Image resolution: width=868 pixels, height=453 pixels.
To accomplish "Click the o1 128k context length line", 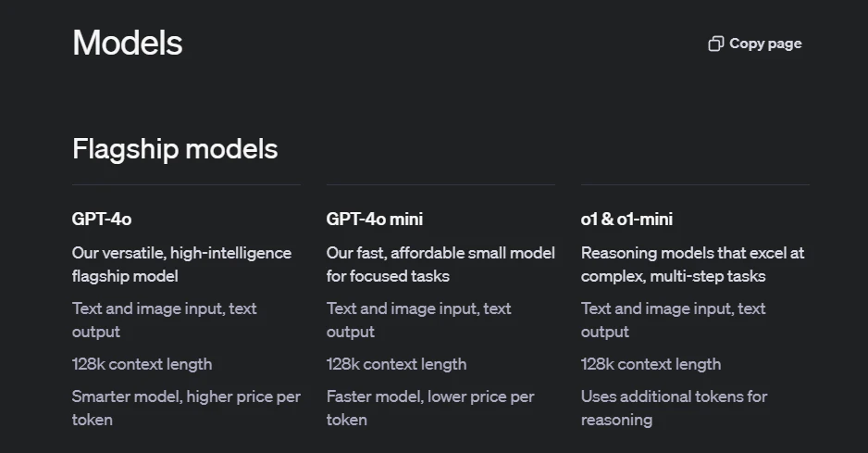I will (x=651, y=364).
